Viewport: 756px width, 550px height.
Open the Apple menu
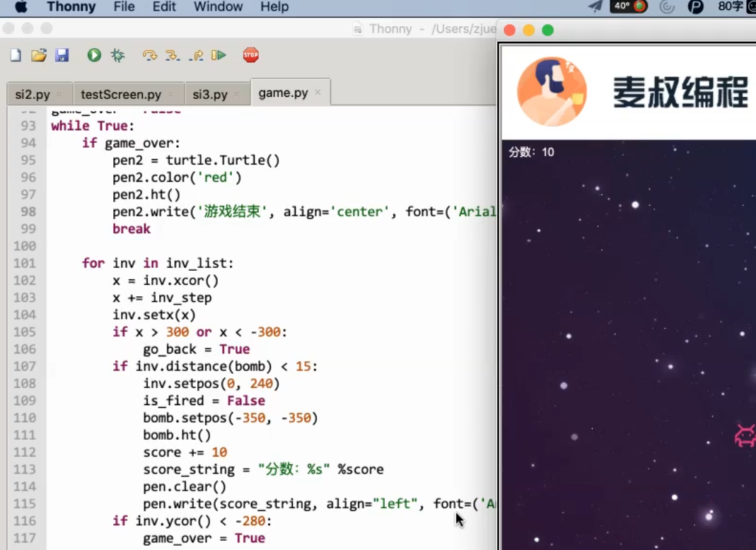coord(21,7)
